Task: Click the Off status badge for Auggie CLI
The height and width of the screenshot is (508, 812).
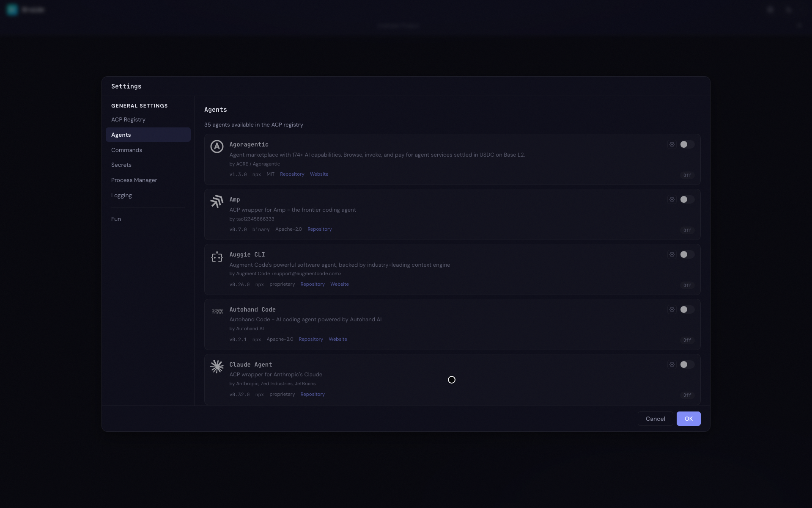Action: tap(687, 285)
